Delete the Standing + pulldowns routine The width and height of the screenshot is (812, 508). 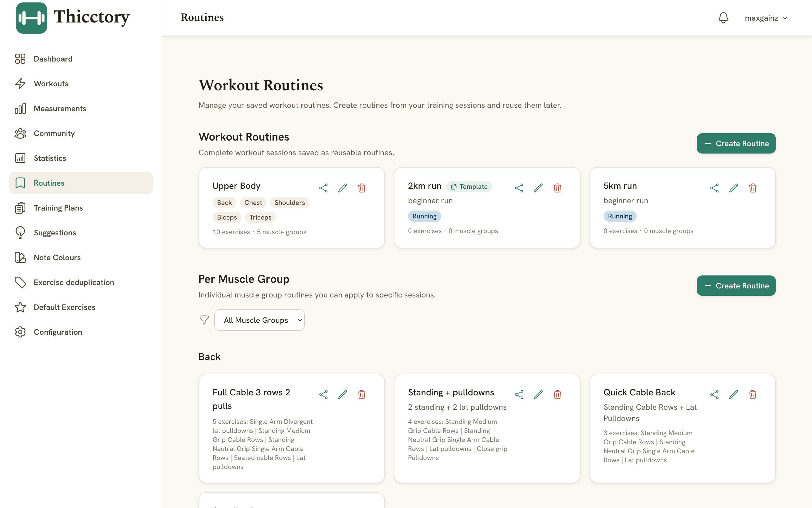point(557,395)
